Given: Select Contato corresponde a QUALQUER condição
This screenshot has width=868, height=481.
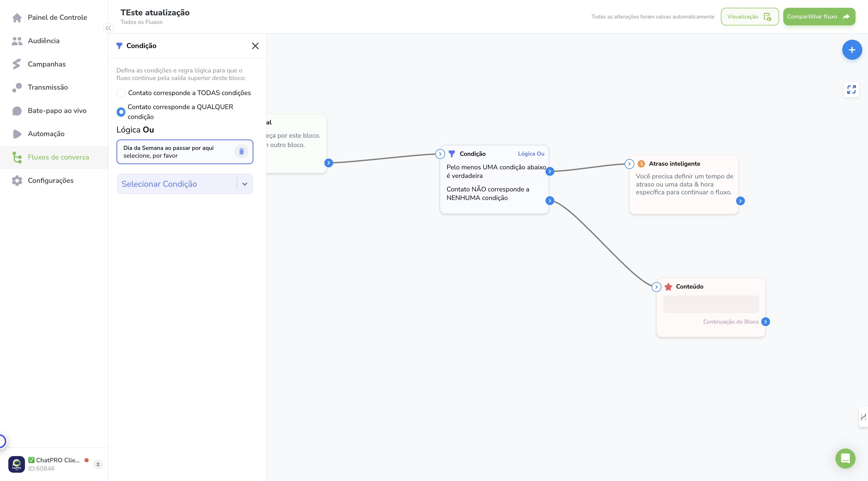Looking at the screenshot, I should 121,112.
